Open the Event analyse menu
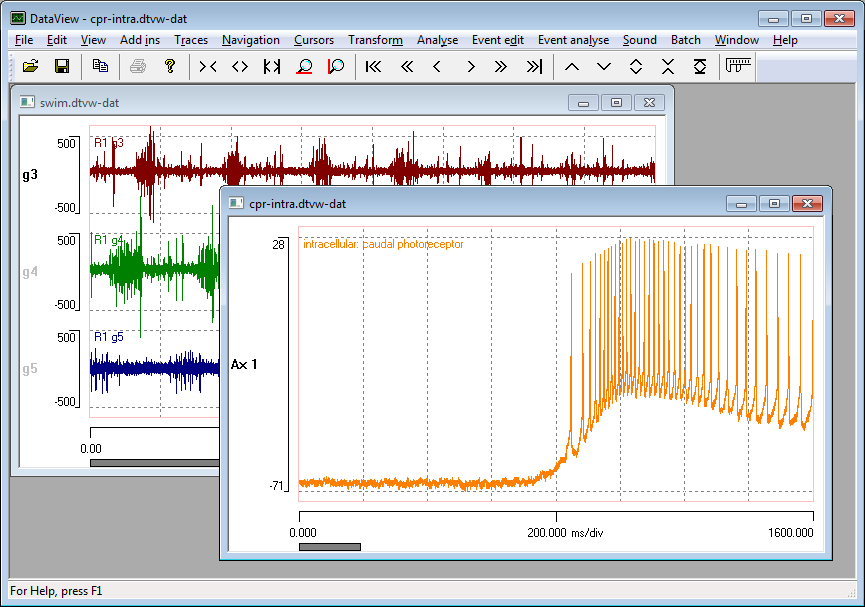Image resolution: width=865 pixels, height=607 pixels. point(573,40)
